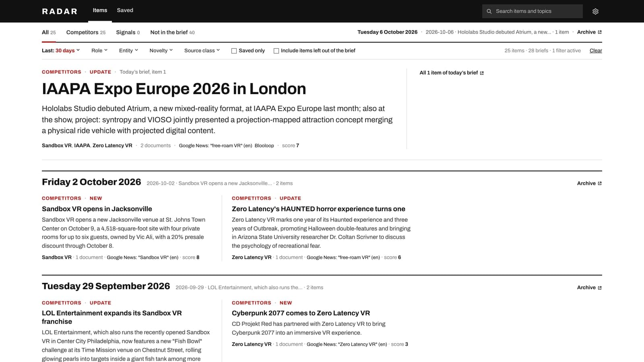This screenshot has height=362, width=644.
Task: Open 'IAAPA Expo Europe 2026 in London' headline
Action: coord(174,89)
